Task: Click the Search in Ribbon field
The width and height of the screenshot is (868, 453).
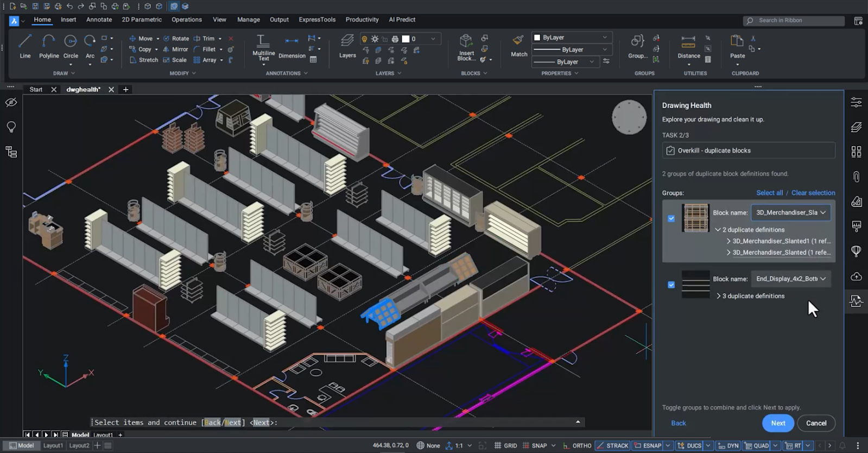Action: (x=794, y=21)
